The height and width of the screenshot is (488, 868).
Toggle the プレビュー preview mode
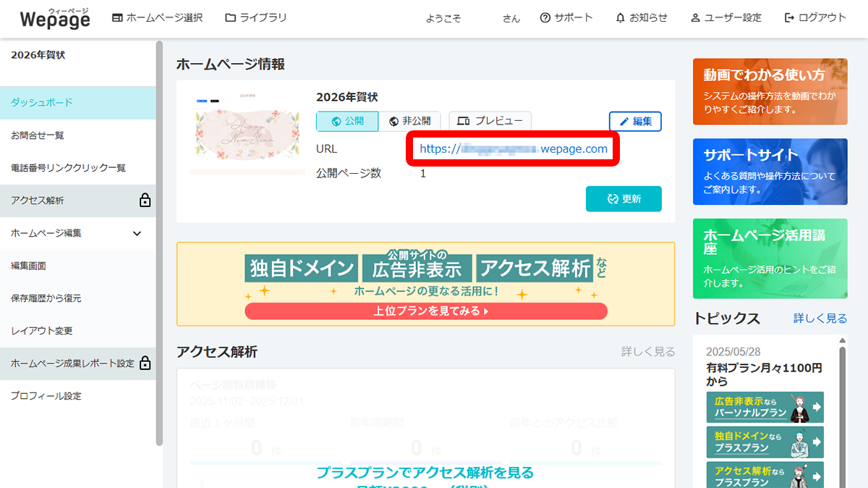490,121
